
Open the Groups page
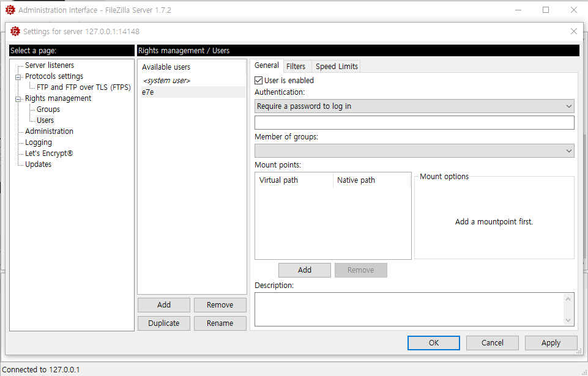tap(48, 109)
